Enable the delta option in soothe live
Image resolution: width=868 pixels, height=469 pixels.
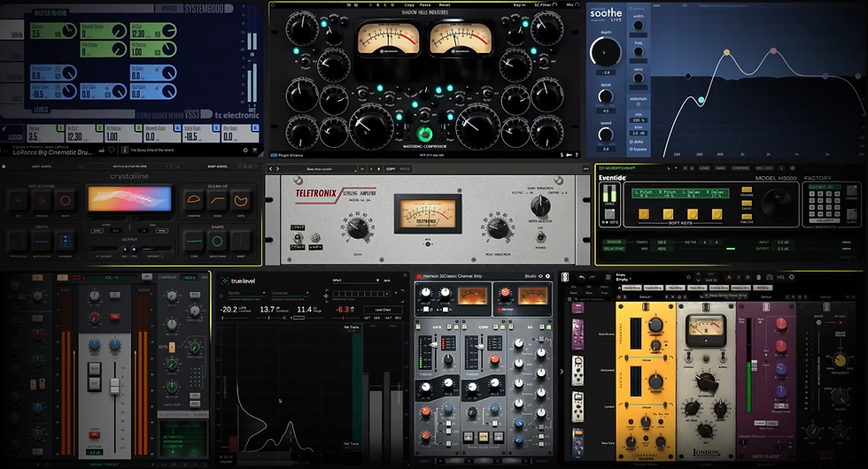tap(638, 142)
